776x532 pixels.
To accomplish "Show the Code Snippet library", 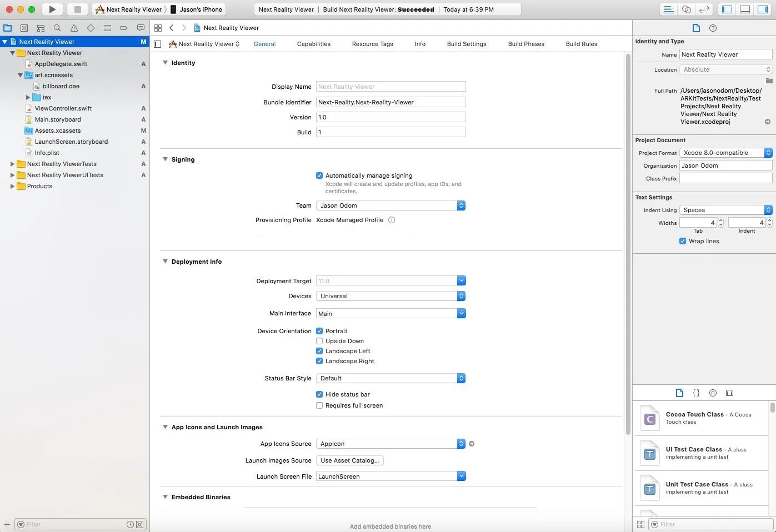I will click(x=696, y=393).
